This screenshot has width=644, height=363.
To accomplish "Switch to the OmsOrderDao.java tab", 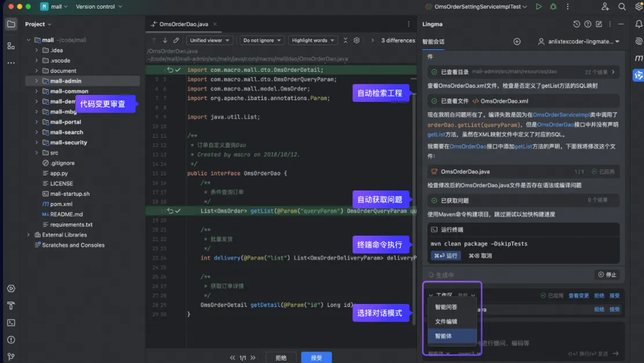I will pos(183,24).
